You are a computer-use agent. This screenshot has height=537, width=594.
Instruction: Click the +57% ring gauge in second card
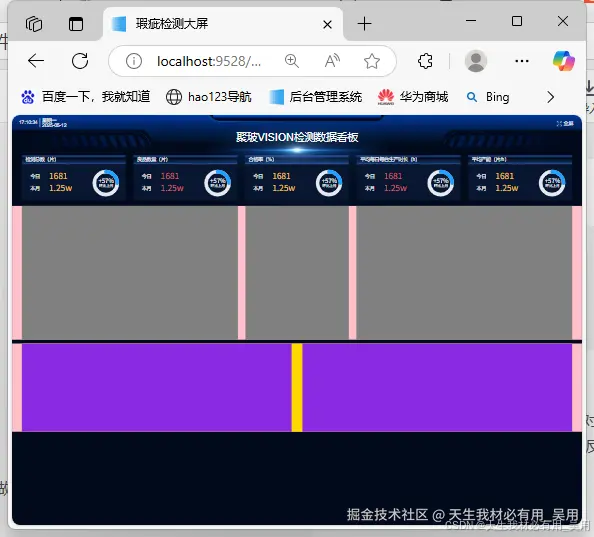tap(217, 183)
